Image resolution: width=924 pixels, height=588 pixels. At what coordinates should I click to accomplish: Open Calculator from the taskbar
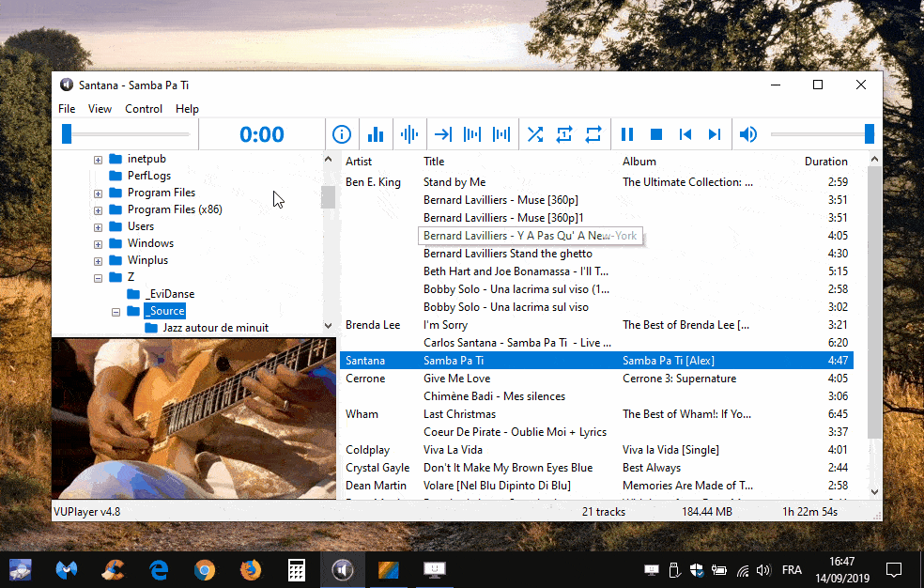click(x=297, y=570)
